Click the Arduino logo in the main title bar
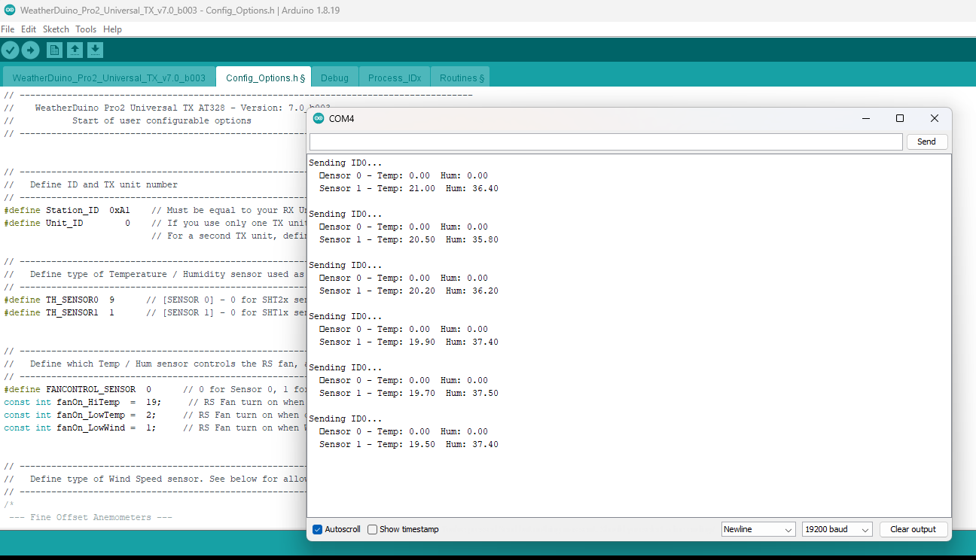This screenshot has height=560, width=976. (x=9, y=11)
